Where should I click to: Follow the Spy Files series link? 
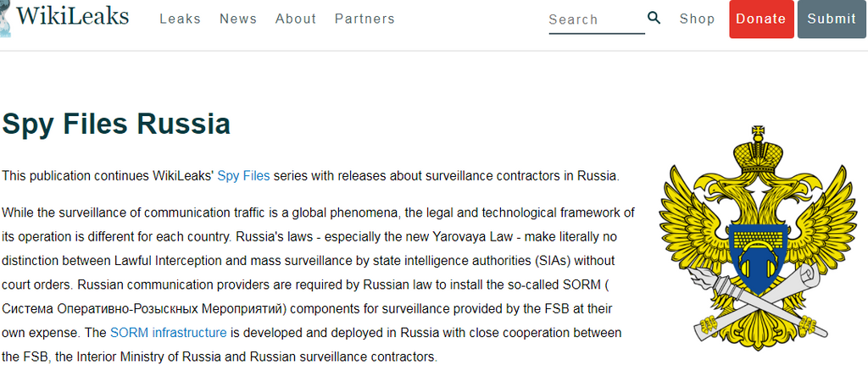(x=243, y=176)
